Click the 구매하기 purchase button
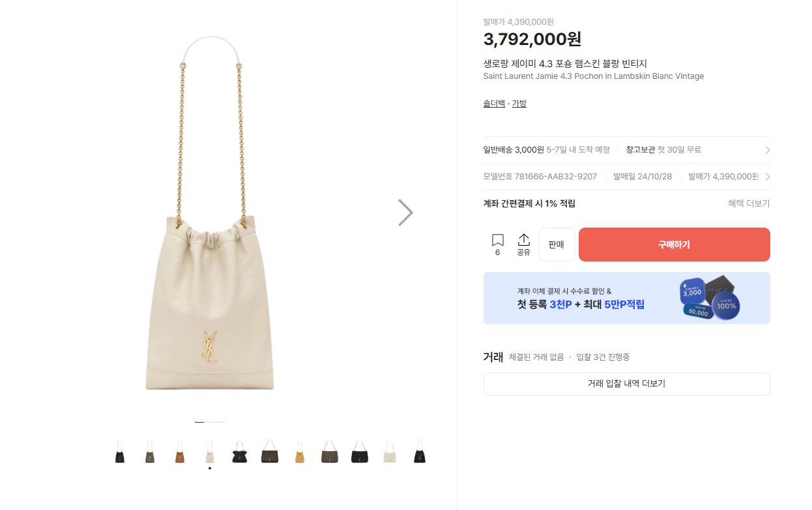Image resolution: width=812 pixels, height=510 pixels. 674,244
